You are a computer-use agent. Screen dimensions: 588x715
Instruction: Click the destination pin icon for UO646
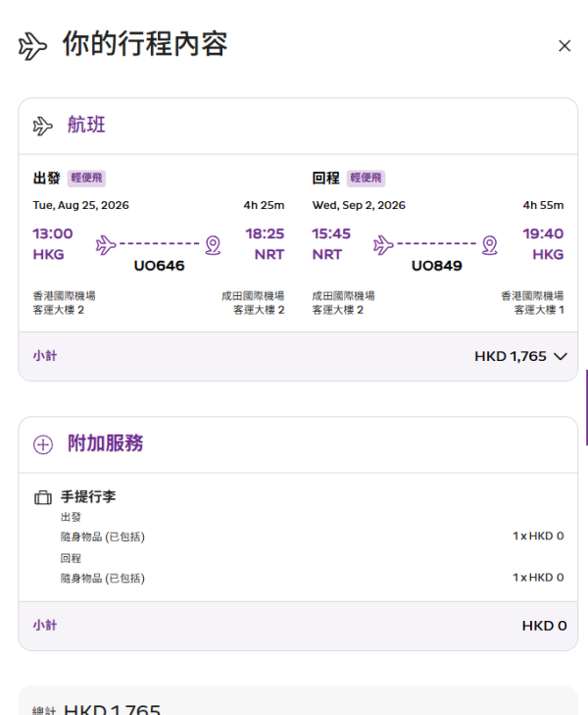coord(213,245)
